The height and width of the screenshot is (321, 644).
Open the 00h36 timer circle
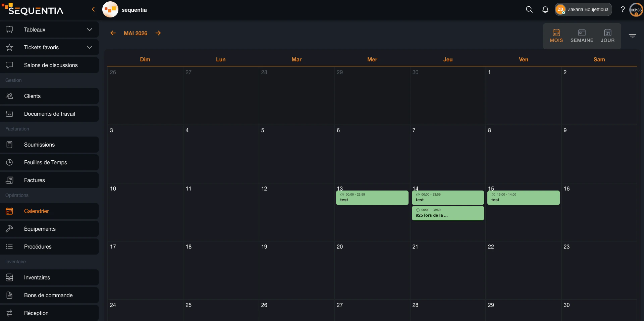(x=636, y=9)
